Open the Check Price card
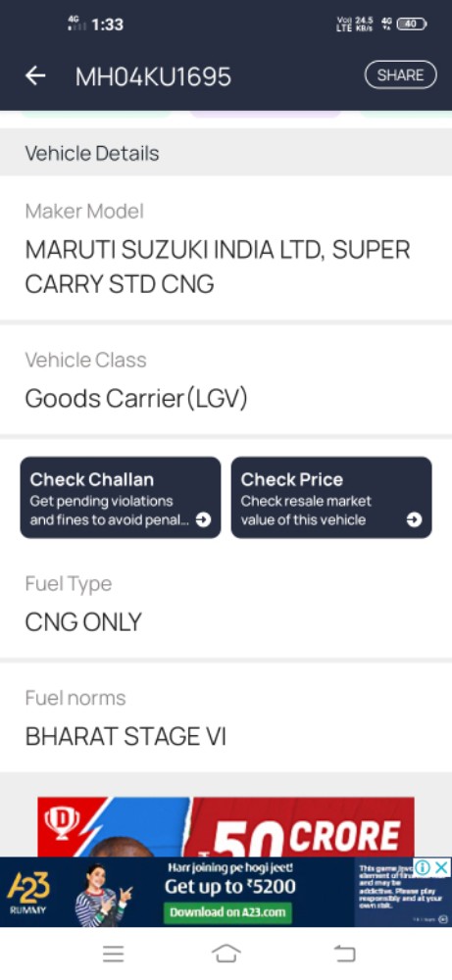 point(331,498)
